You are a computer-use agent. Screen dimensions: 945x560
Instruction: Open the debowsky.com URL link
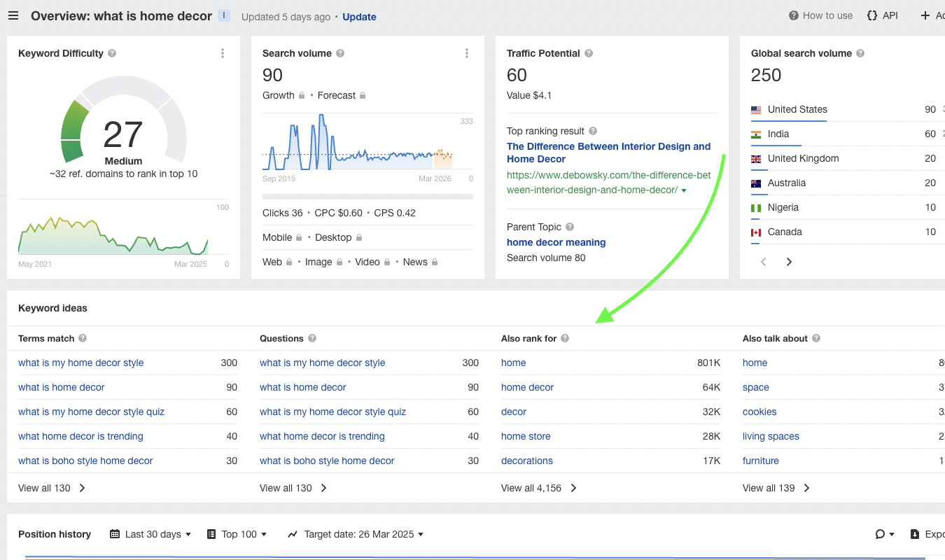[x=609, y=183]
